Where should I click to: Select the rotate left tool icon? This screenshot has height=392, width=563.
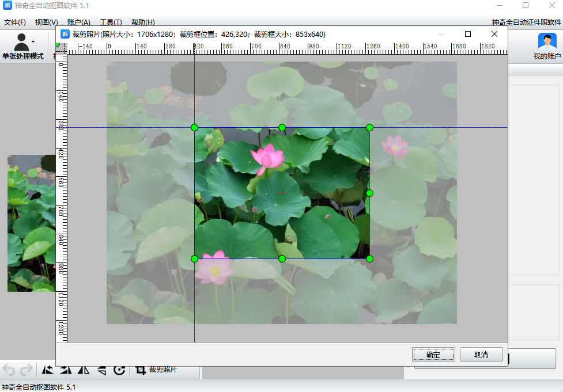48,369
